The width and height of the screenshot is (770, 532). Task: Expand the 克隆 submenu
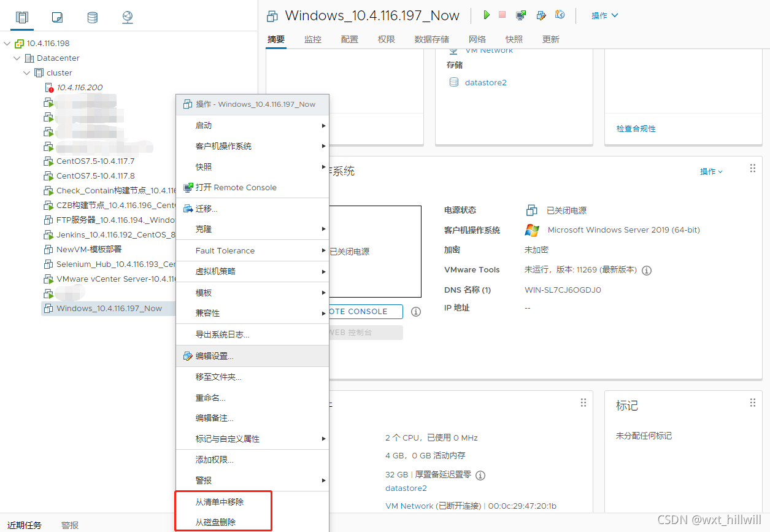pyautogui.click(x=252, y=229)
